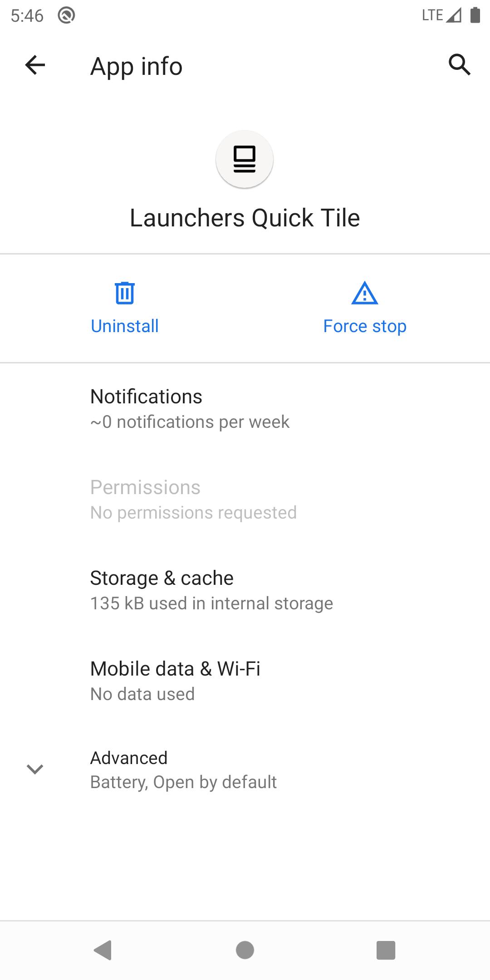Tap the Android home circle button
The image size is (490, 980).
tap(245, 950)
